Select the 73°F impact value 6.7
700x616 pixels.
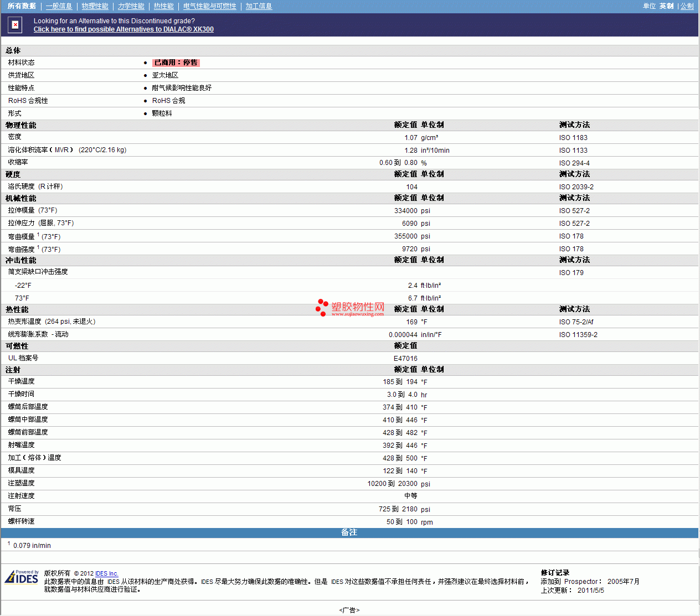413,298
